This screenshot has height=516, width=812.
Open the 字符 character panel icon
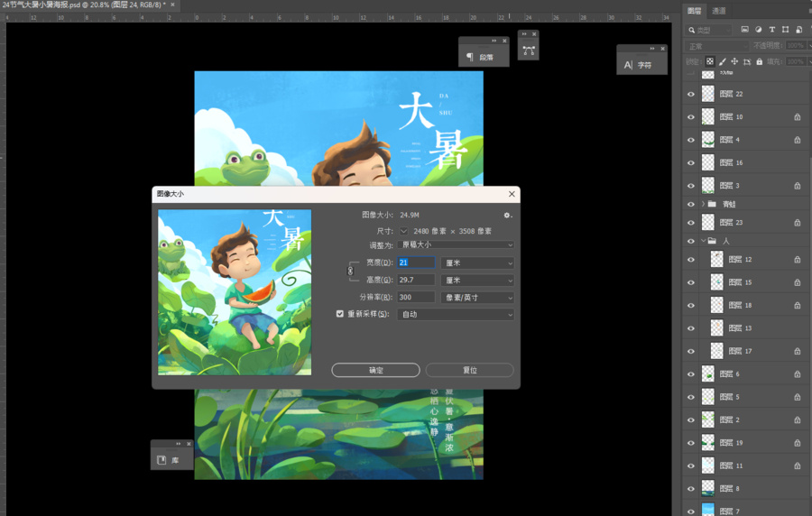click(628, 65)
